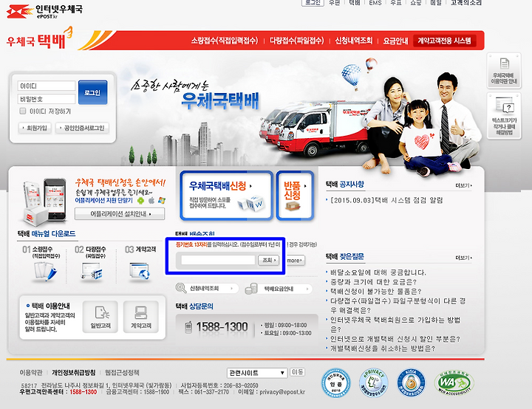This screenshot has width=532, height=409.
Task: Click the 어플리케이션 설치안내 button
Action: 120,213
